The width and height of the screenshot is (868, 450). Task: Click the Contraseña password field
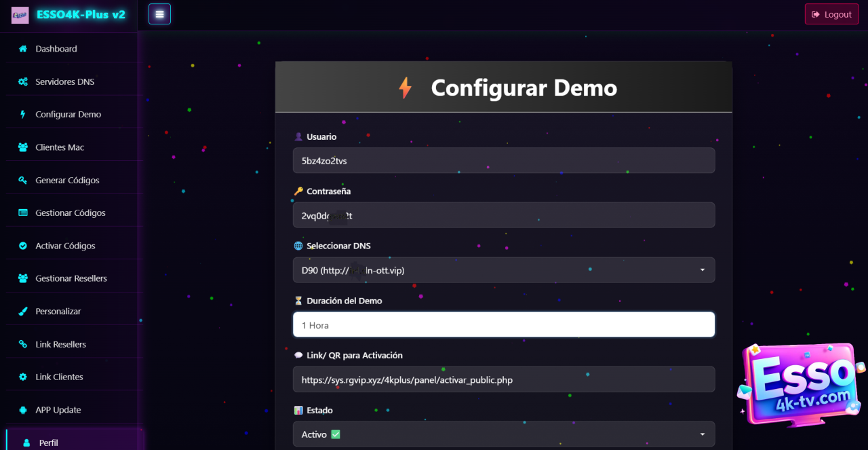(x=503, y=216)
